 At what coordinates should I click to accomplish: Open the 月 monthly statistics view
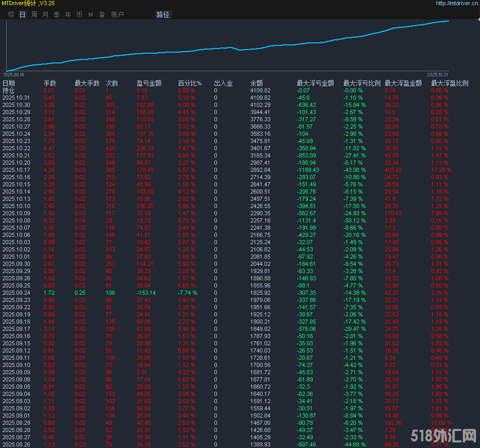pos(45,14)
